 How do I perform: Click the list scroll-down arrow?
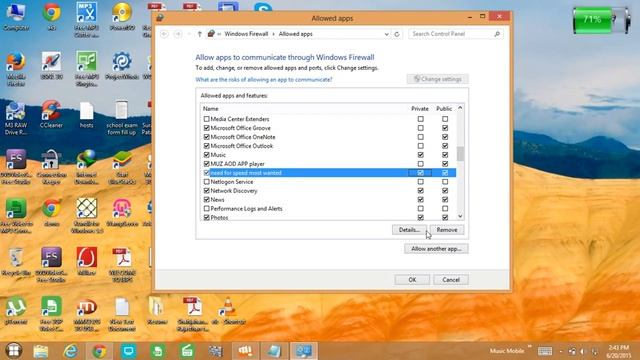[x=460, y=217]
